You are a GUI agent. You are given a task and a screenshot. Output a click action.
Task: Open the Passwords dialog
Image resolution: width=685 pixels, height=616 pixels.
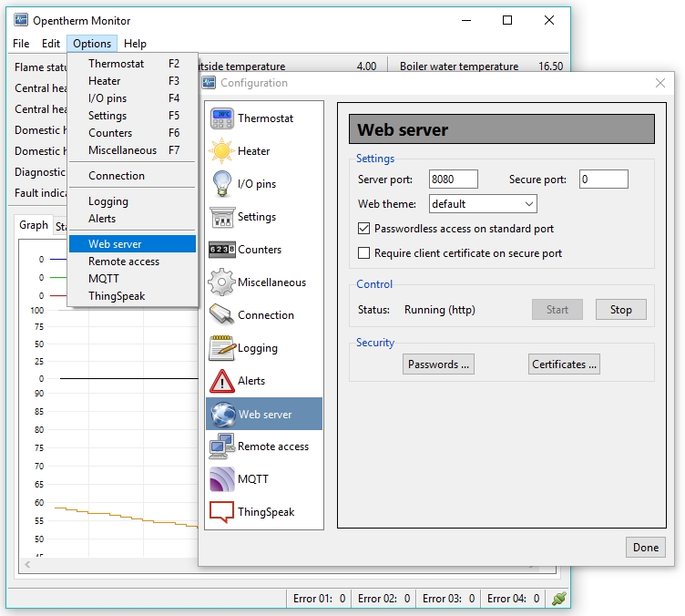coord(438,364)
